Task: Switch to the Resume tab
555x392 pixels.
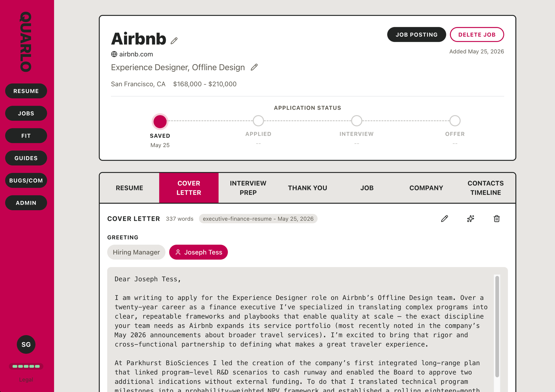Action: 130,188
